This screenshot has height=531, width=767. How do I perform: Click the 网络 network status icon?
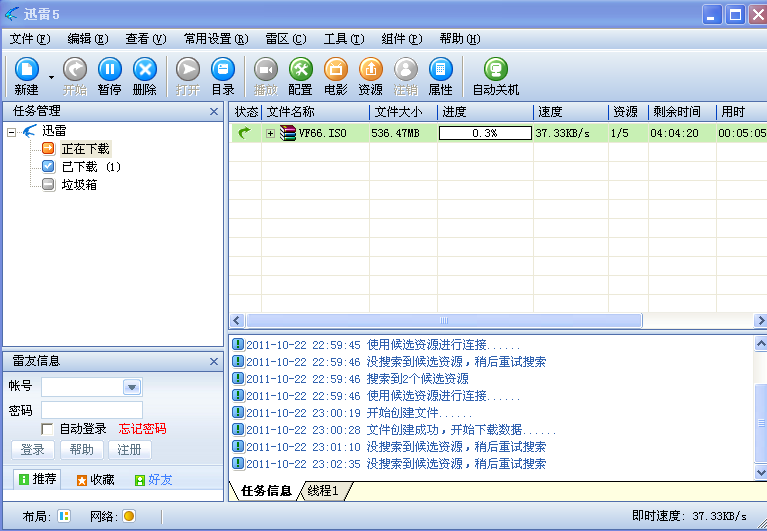[x=129, y=516]
